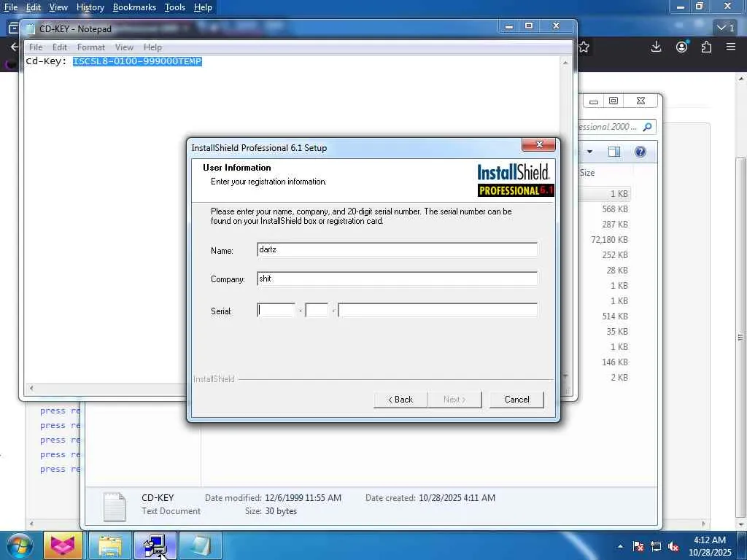Open the browser File menu
Image resolution: width=747 pixels, height=560 pixels.
(x=11, y=7)
